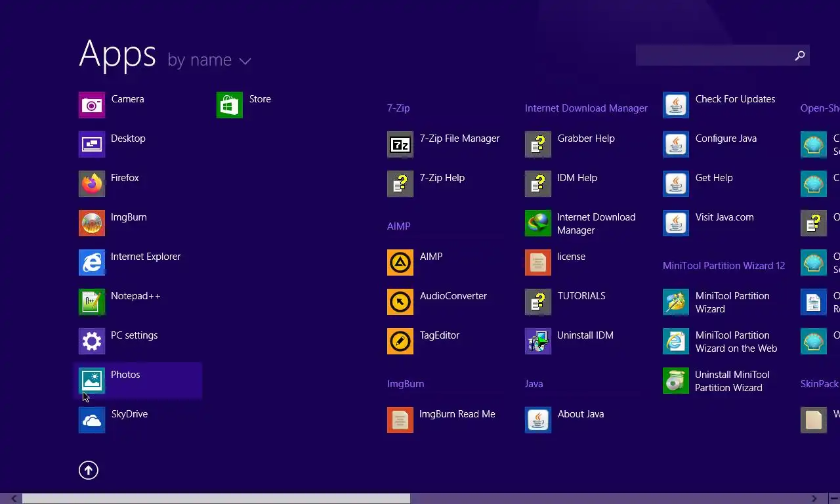Launch the Check For Updates Java icon
Image resolution: width=840 pixels, height=504 pixels.
click(x=676, y=105)
